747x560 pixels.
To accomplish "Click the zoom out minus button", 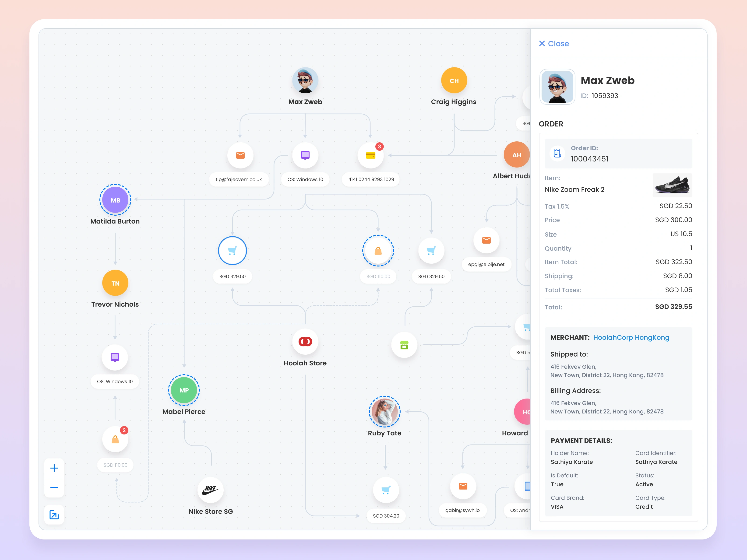I will 54,487.
